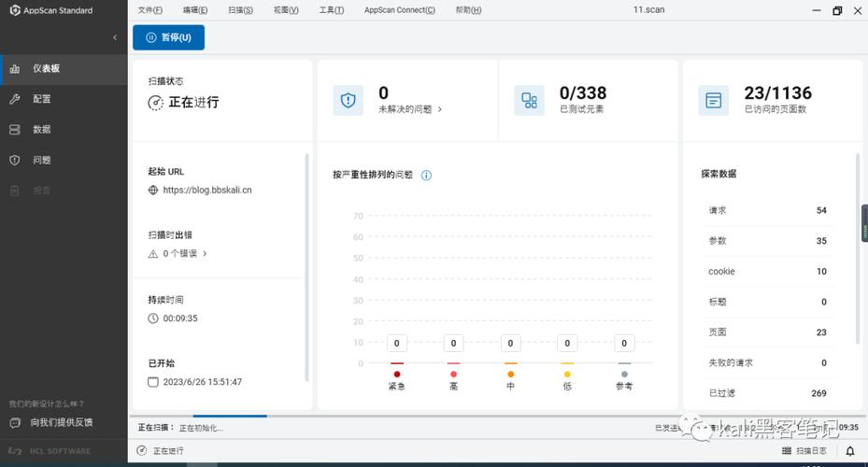This screenshot has width=868, height=467.
Task: Open 向我们提供反馈 feedback link
Action: [62, 423]
